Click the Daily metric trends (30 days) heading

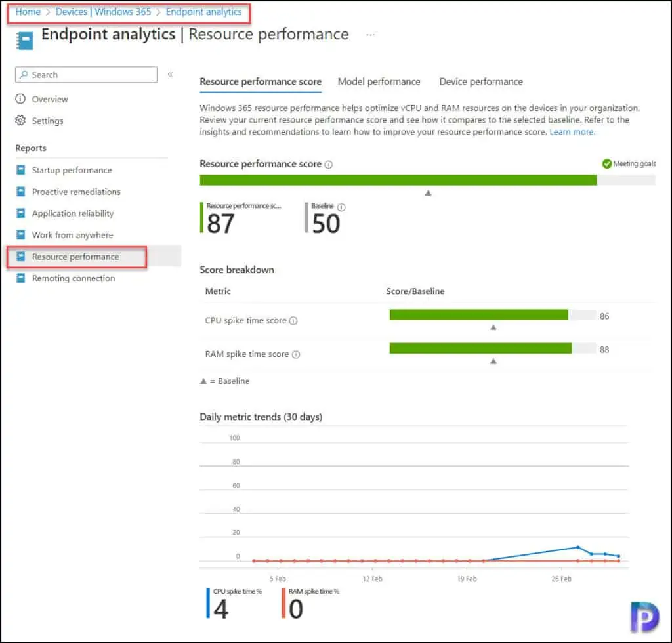pyautogui.click(x=261, y=417)
